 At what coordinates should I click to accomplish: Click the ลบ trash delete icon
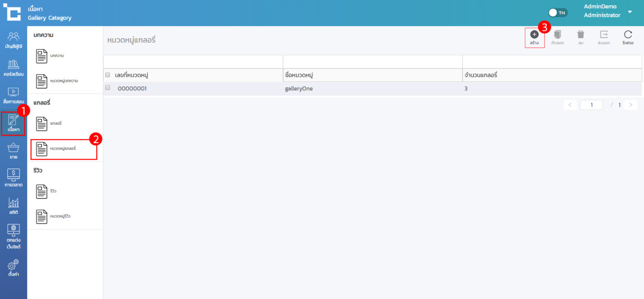(x=581, y=34)
